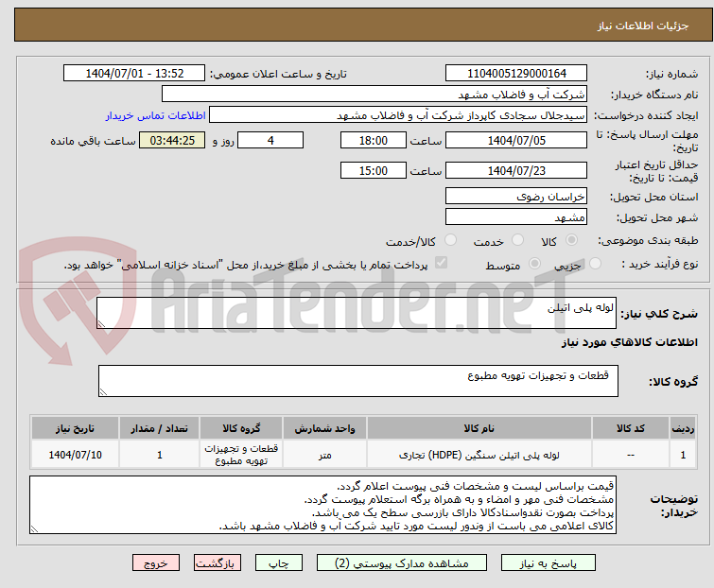The height and width of the screenshot is (588, 714).
Task: Click the بازگشت back button
Action: click(218, 563)
